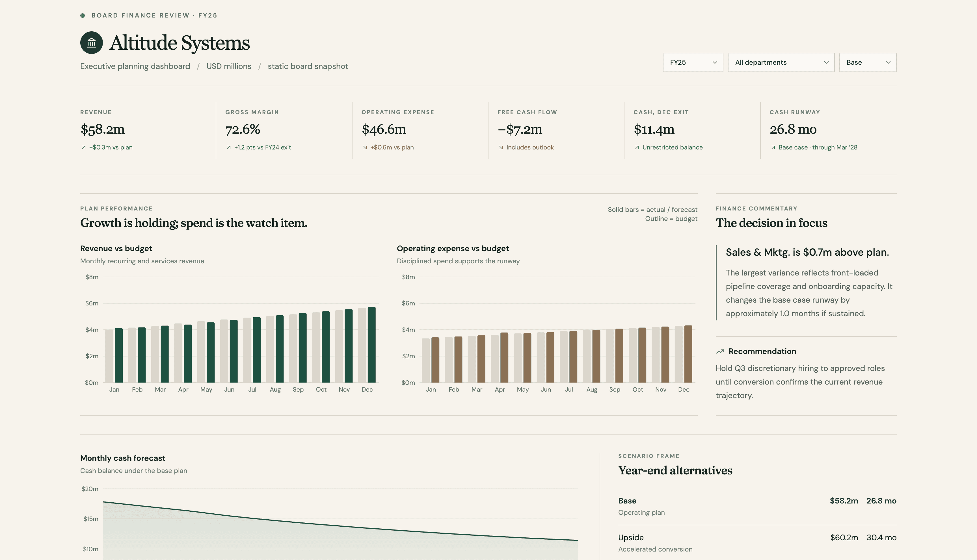The width and height of the screenshot is (977, 560).
Task: Click the $20m axis label on cash forecast
Action: [90, 489]
